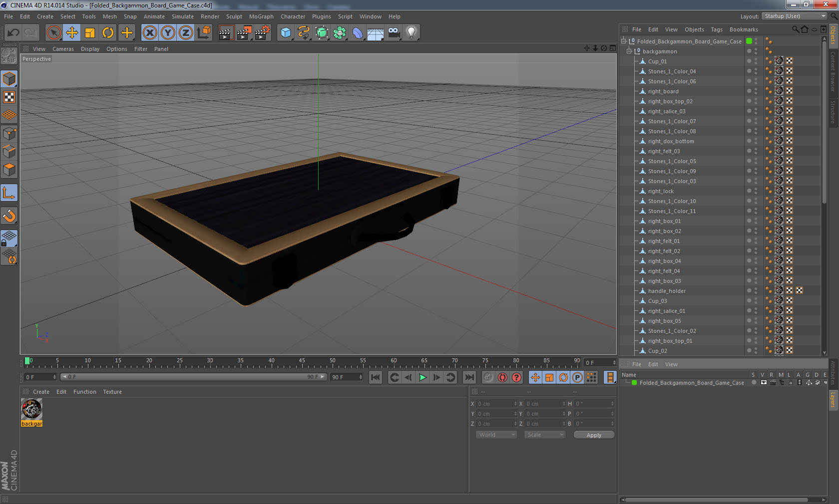Image resolution: width=839 pixels, height=504 pixels.
Task: Activate the Rotate tool
Action: pos(108,33)
